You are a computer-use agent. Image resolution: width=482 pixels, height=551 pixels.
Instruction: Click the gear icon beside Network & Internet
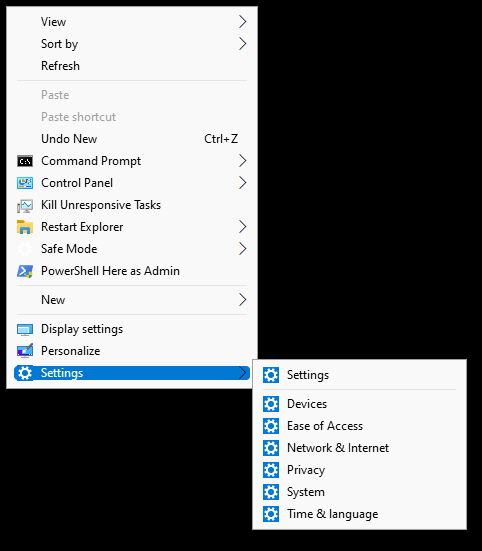[271, 448]
